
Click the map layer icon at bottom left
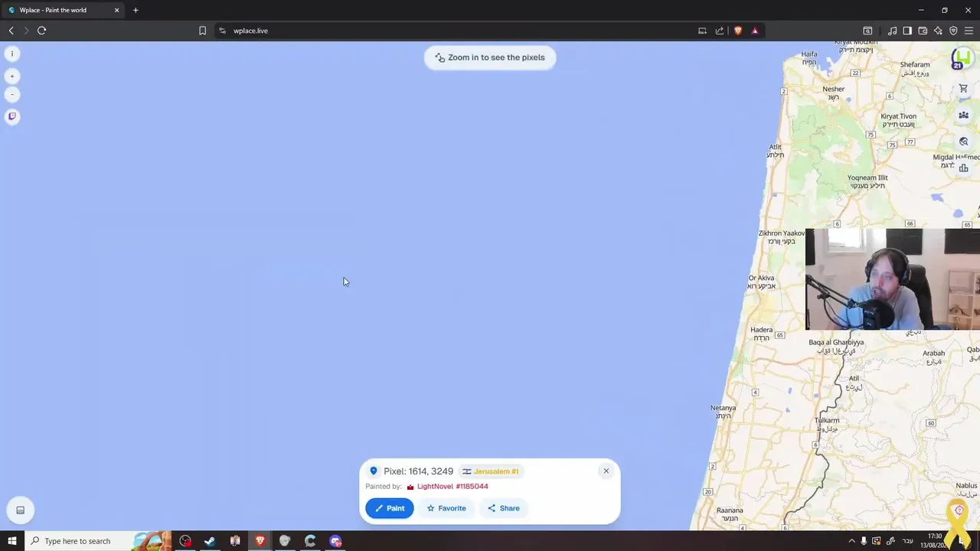tap(21, 510)
